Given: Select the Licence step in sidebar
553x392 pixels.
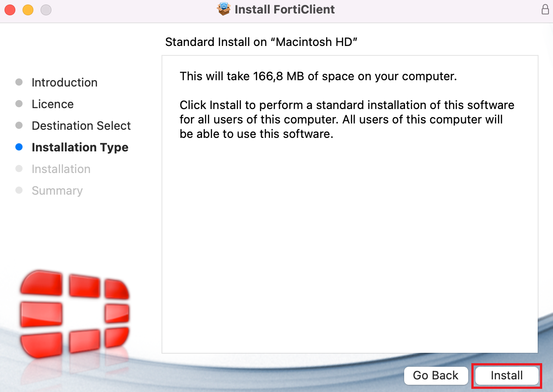Looking at the screenshot, I should point(52,104).
